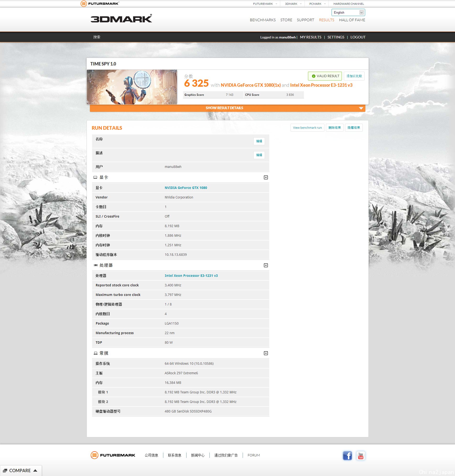This screenshot has height=476, width=455.
Task: Click 编辑 button for 描述 row
Action: click(259, 155)
